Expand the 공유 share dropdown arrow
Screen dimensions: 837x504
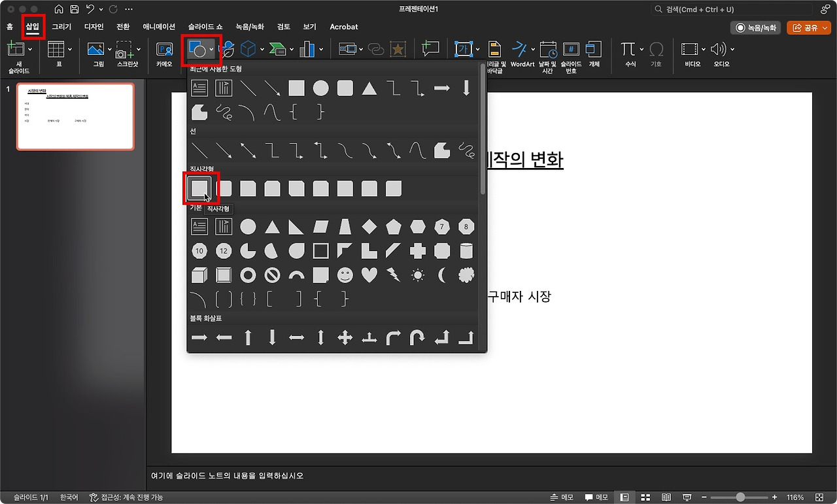pos(825,27)
